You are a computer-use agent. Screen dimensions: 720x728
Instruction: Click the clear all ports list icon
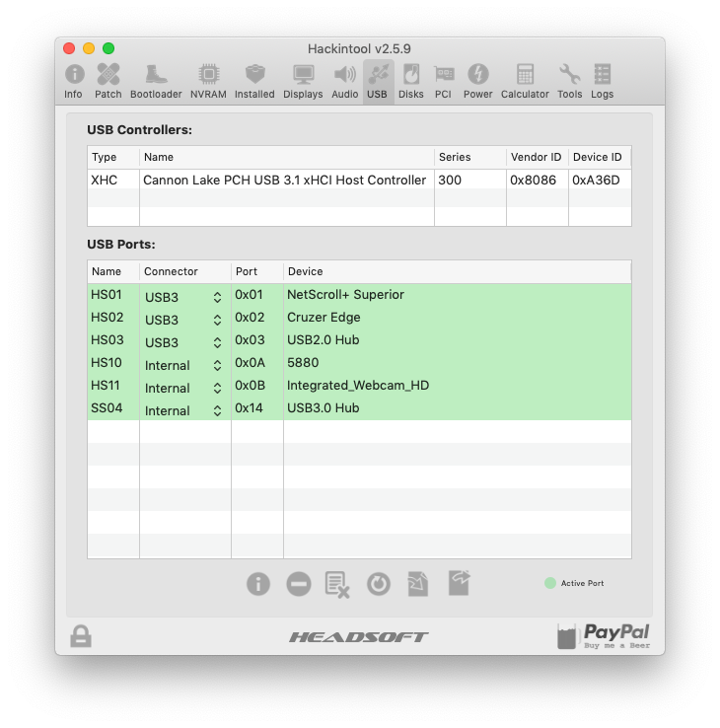(x=337, y=584)
